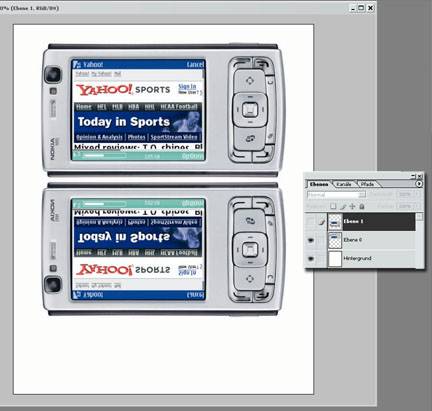This screenshot has width=432, height=411.
Task: Toggle lock position move icon
Action: point(352,207)
